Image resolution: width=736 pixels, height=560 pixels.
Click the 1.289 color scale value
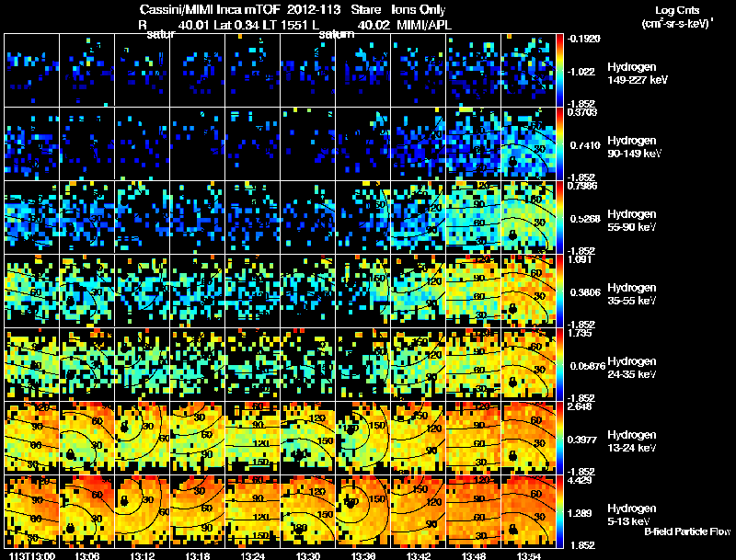tap(580, 513)
